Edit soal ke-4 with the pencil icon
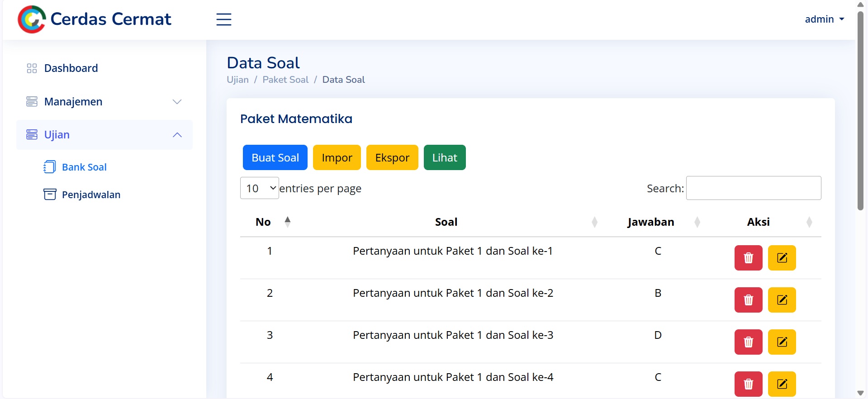This screenshot has width=868, height=399. [x=782, y=384]
